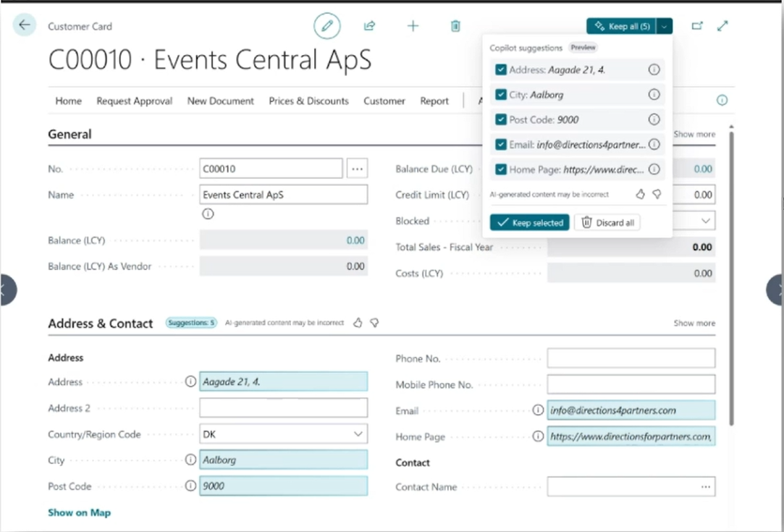Click the Show on Map link
Image resolution: width=784 pixels, height=532 pixels.
79,512
